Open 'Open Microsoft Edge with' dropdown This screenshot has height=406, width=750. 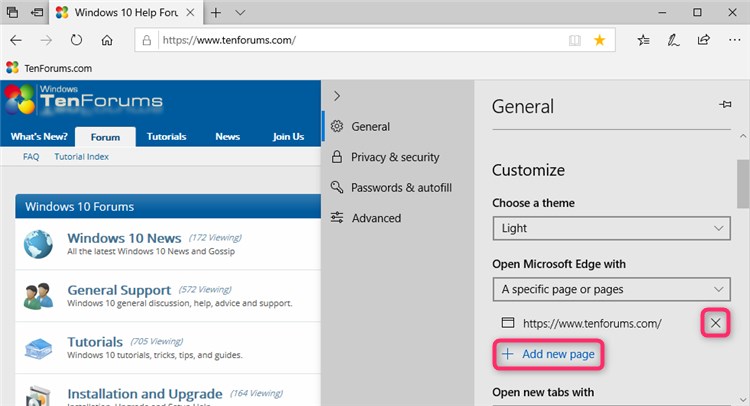(611, 289)
